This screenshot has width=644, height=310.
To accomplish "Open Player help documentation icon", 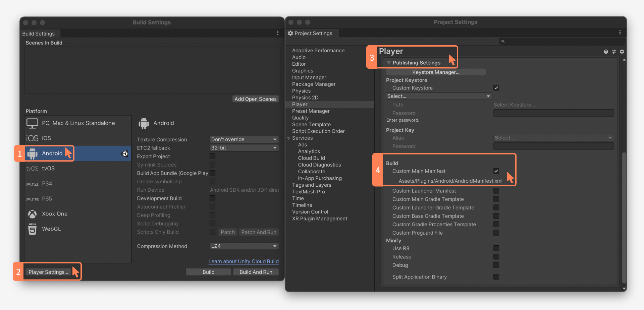I will tap(606, 52).
